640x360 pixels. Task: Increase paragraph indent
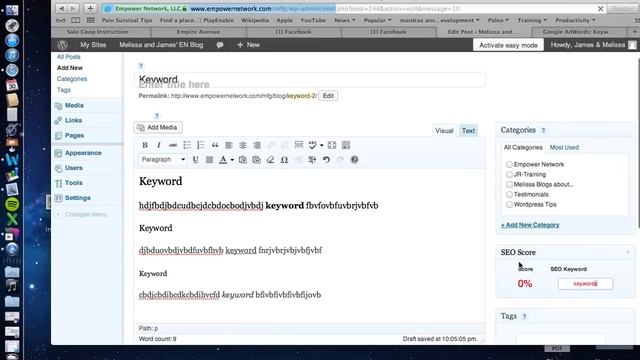pyautogui.click(x=312, y=160)
